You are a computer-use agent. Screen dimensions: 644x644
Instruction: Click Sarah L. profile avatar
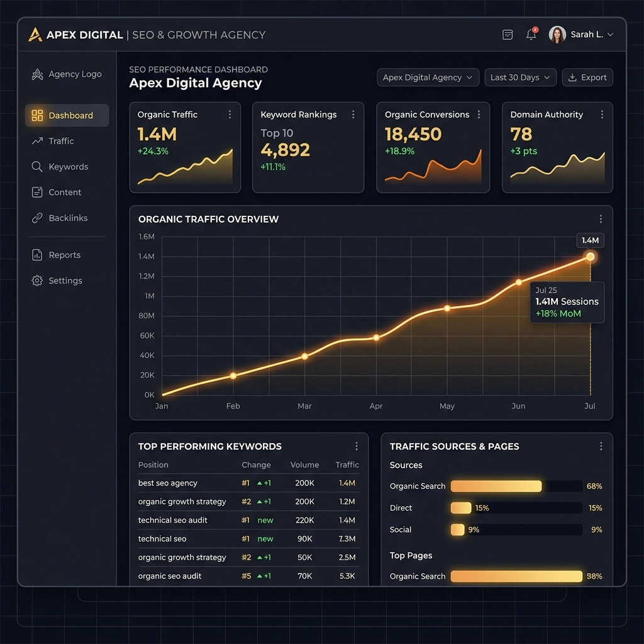point(557,35)
